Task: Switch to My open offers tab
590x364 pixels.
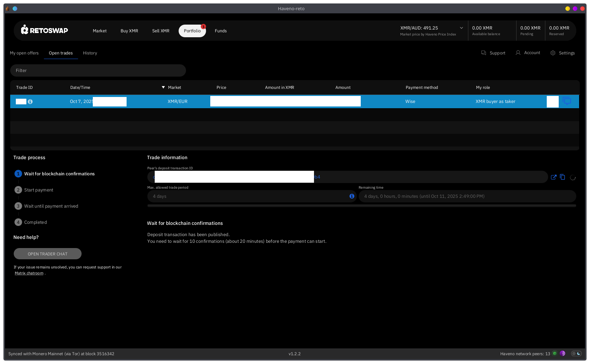Action: click(24, 53)
